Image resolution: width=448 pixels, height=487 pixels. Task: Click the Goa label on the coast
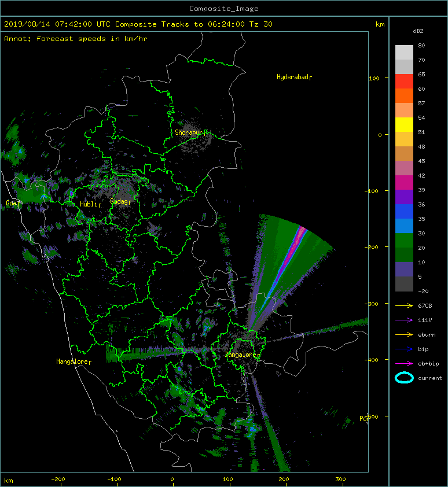coord(12,203)
